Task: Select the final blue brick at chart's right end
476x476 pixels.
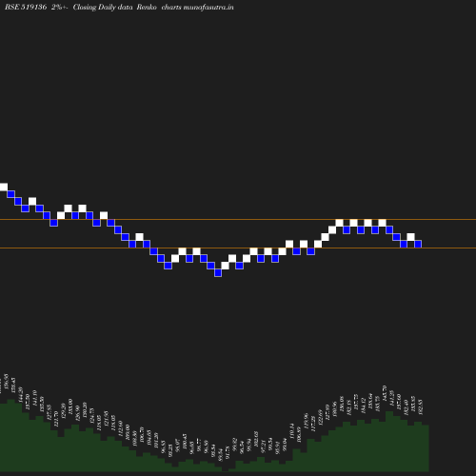Action: [418, 244]
